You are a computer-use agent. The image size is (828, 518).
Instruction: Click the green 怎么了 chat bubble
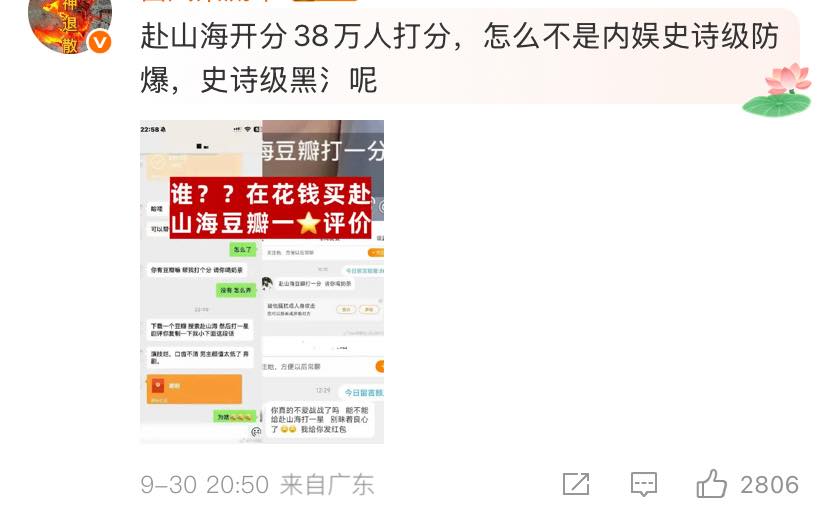243,249
